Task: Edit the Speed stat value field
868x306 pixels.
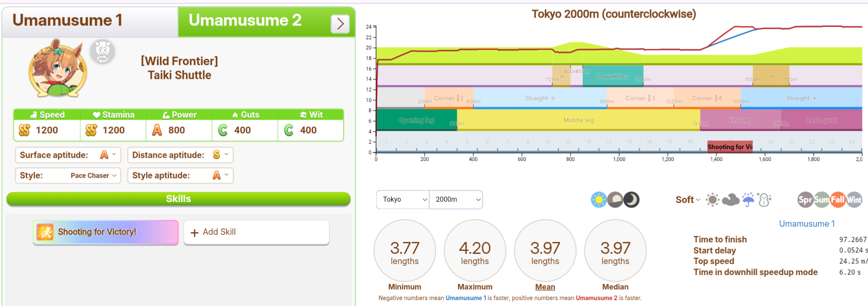Action: (47, 130)
